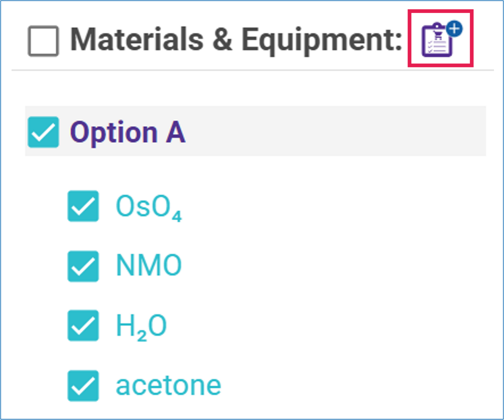Follow the NMO reagent link

click(x=149, y=266)
